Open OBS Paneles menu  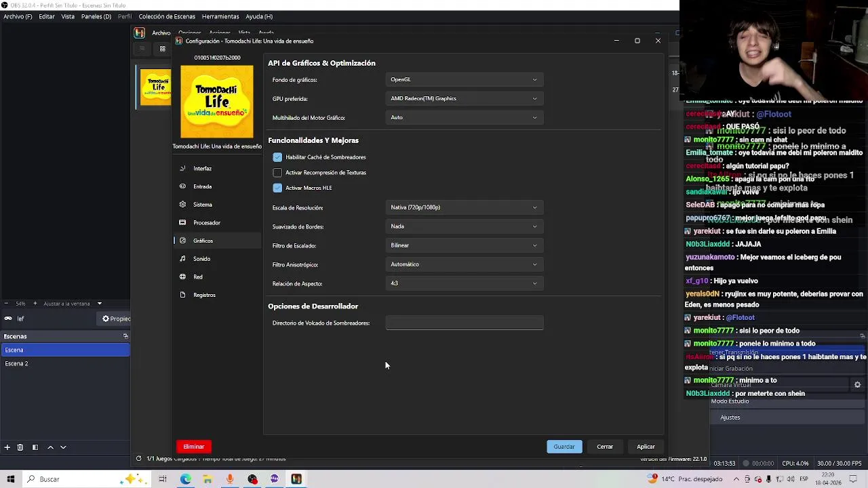pyautogui.click(x=96, y=16)
